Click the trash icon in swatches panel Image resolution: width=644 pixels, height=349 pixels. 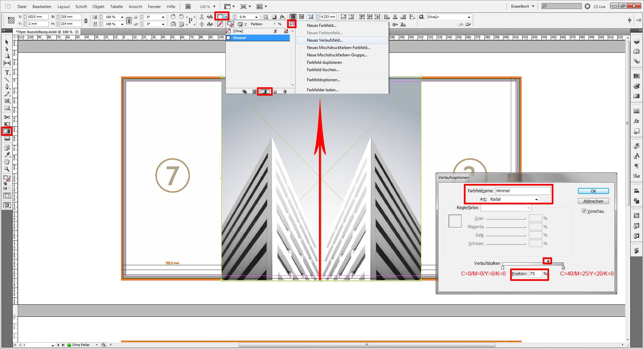pyautogui.click(x=285, y=92)
